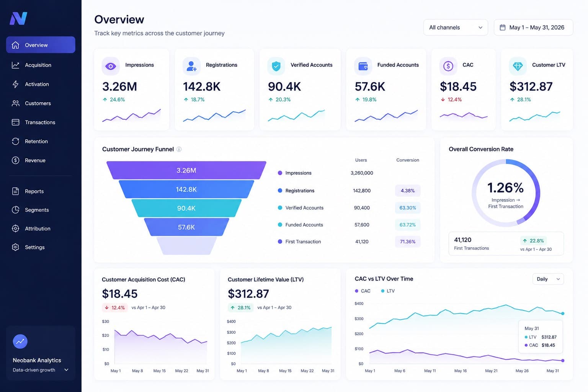Click the 71.36% First Transaction conversion badge
The height and width of the screenshot is (392, 588).
408,242
